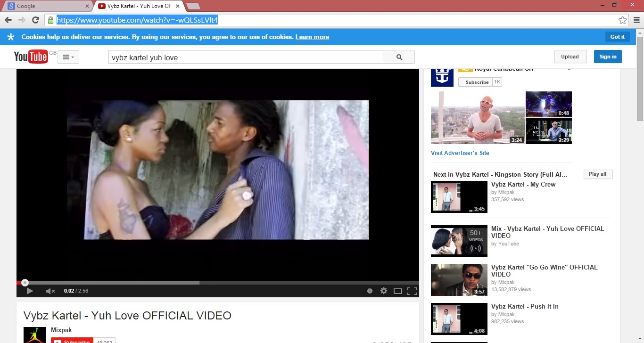The image size is (644, 343).
Task: Click the Sign in button
Action: [608, 57]
